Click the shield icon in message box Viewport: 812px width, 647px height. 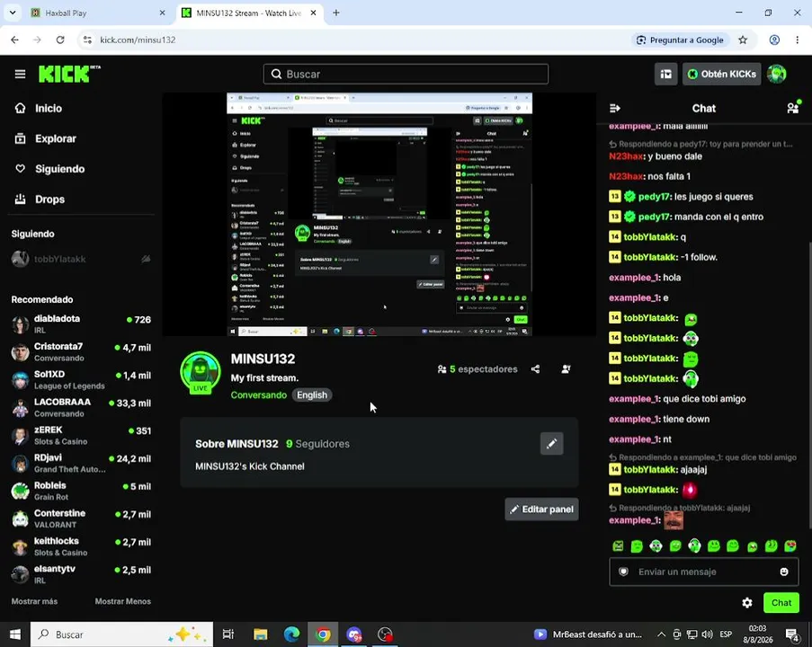(x=623, y=572)
